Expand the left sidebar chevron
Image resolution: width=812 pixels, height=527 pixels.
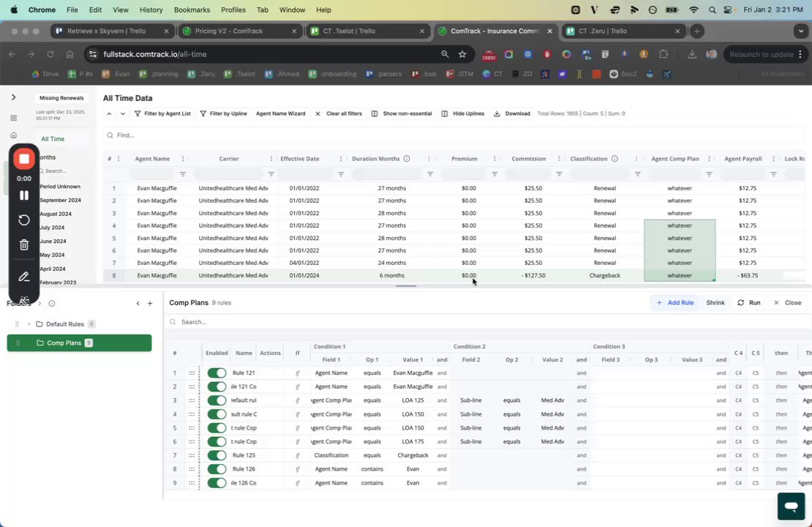(x=13, y=97)
